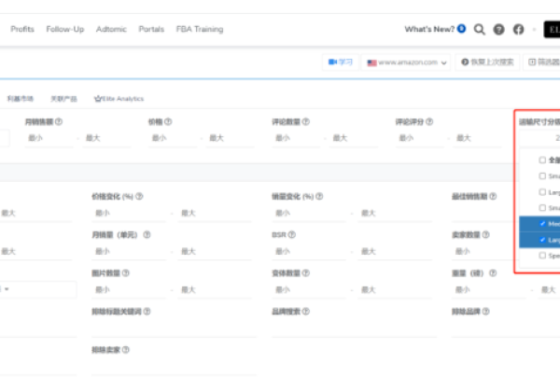Uncheck the highlighted Med… size option

tap(542, 224)
